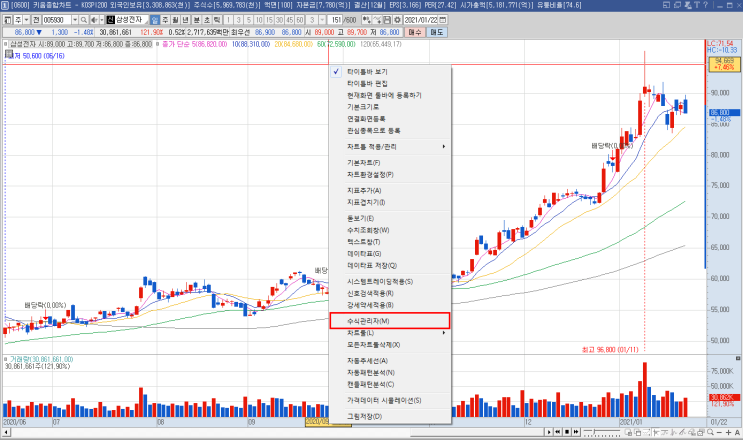The height and width of the screenshot is (440, 743).
Task: Select the weekly '주' period toggle next to 일
Action: coord(164,20)
